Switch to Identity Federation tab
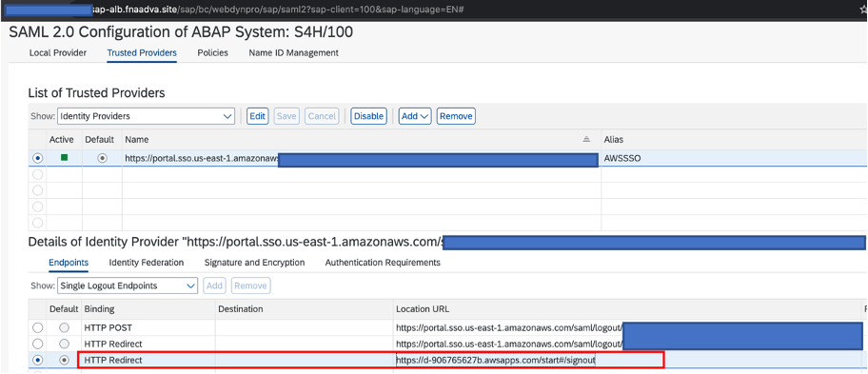This screenshot has width=868, height=374. 147,263
